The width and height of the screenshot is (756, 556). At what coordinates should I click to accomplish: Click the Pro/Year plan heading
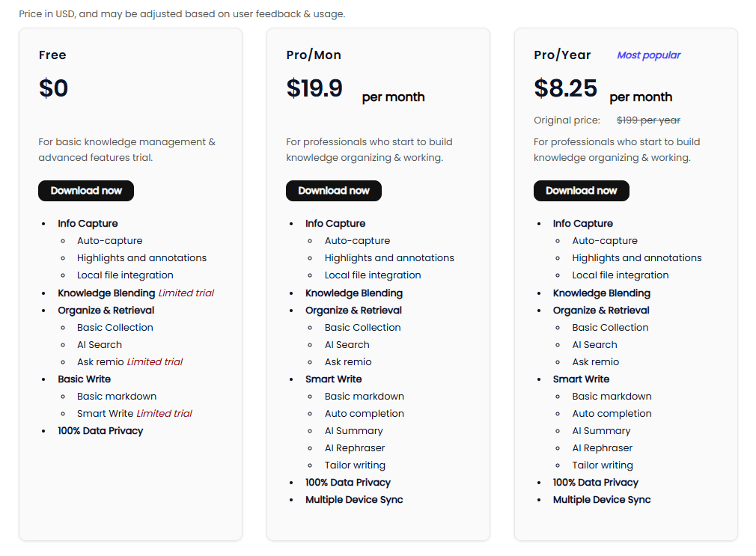point(562,55)
